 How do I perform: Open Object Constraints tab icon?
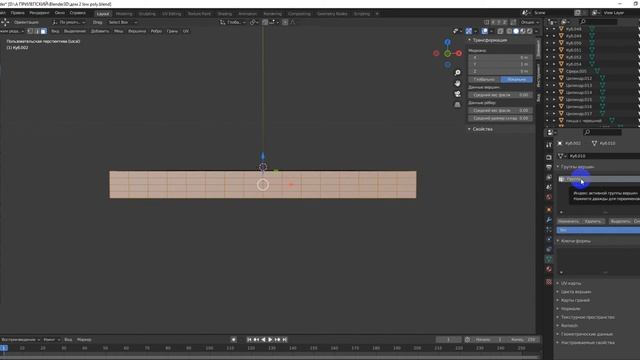point(549,249)
